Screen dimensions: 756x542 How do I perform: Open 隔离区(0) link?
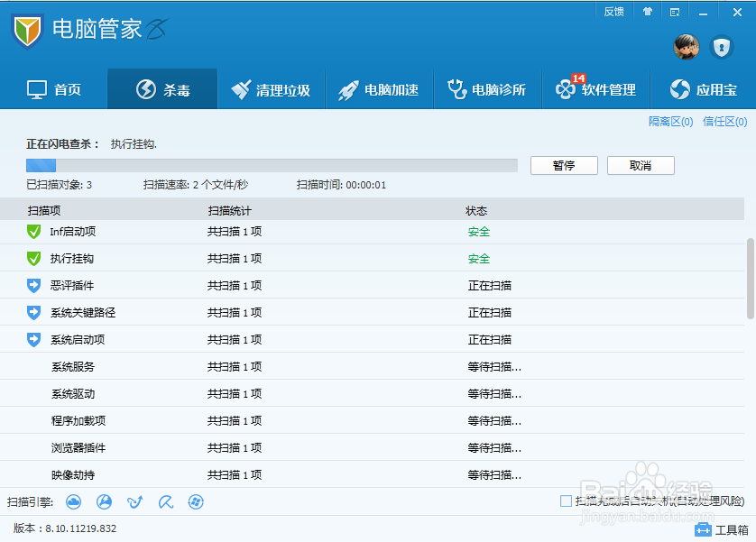tap(670, 122)
